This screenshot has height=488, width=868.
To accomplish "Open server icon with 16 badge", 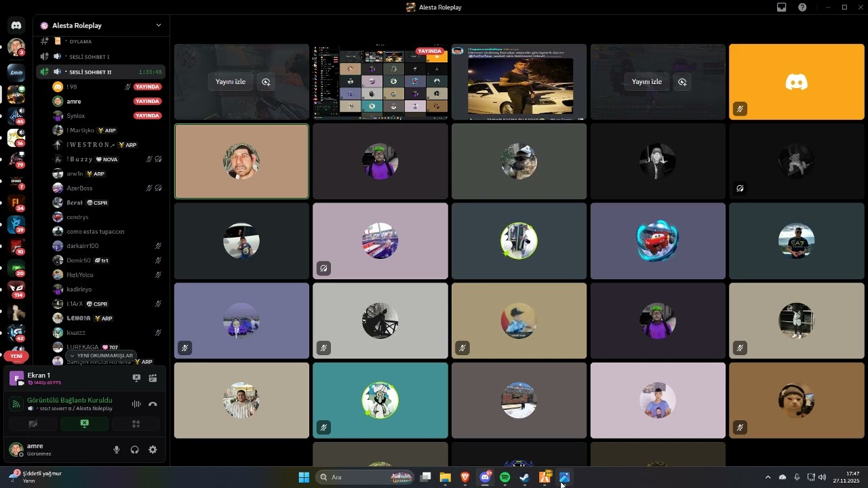I will 16,138.
